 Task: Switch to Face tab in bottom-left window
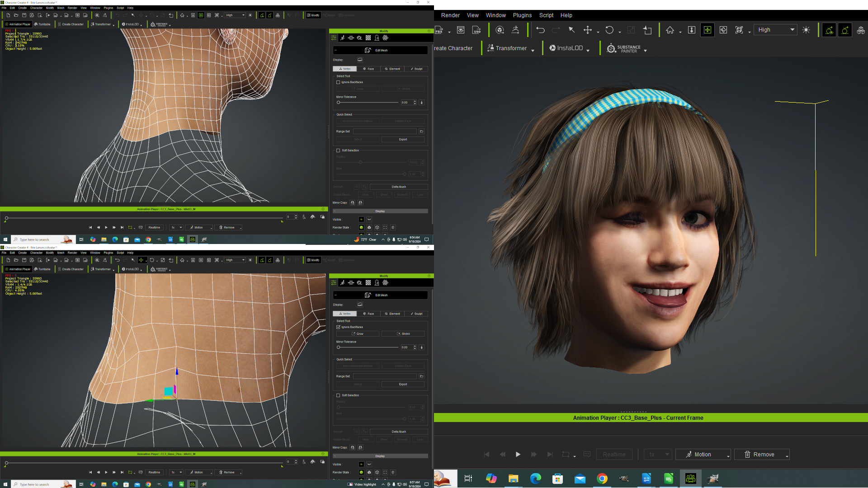(x=368, y=314)
